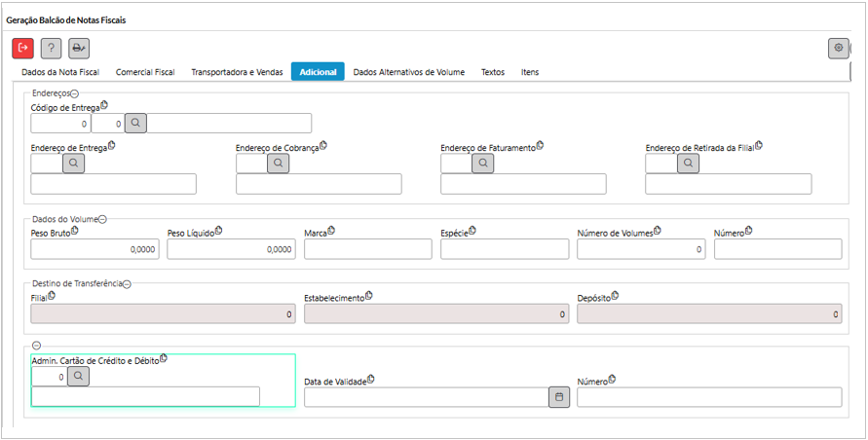This screenshot has width=868, height=440.
Task: Click the printer icon in the toolbar
Action: 79,48
